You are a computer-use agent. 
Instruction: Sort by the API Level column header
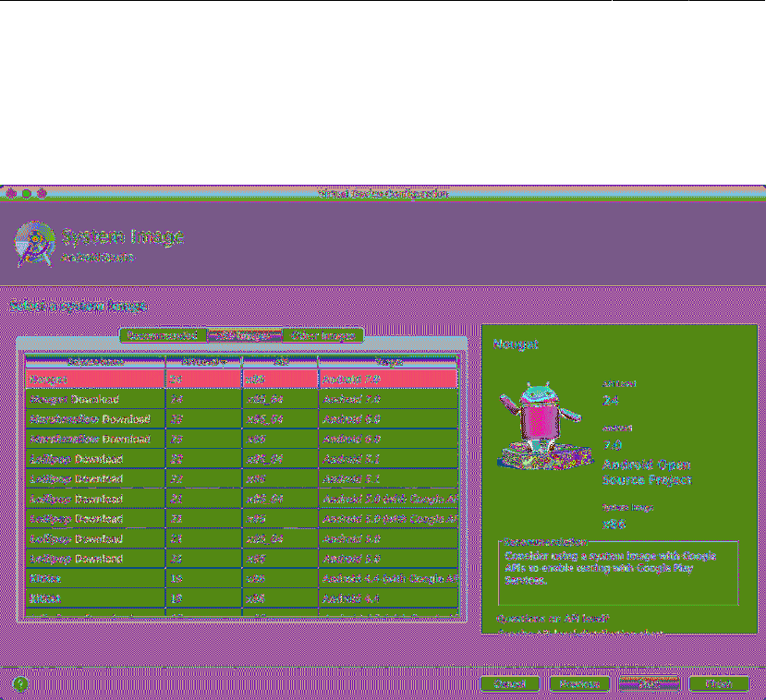pos(203,362)
